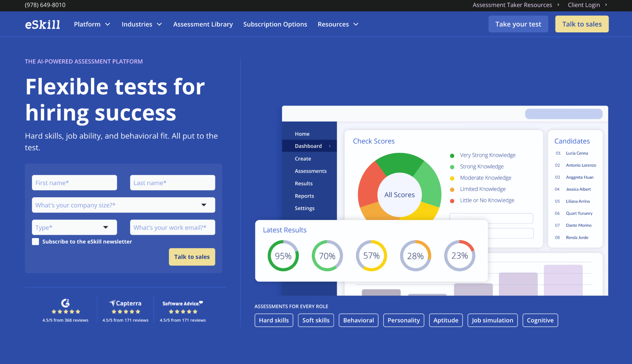Open the company size dropdown
Screen dimensions: 632x364
tap(123, 205)
